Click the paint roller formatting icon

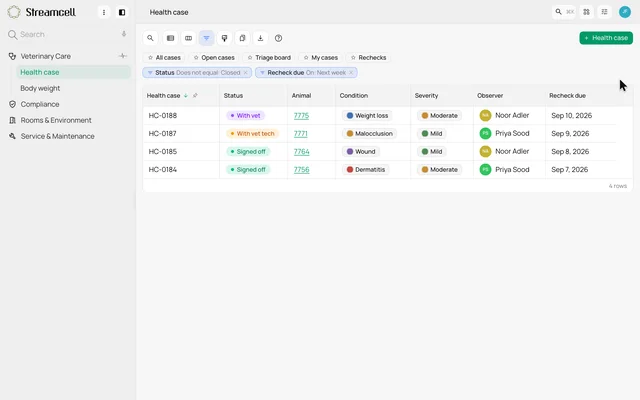224,38
